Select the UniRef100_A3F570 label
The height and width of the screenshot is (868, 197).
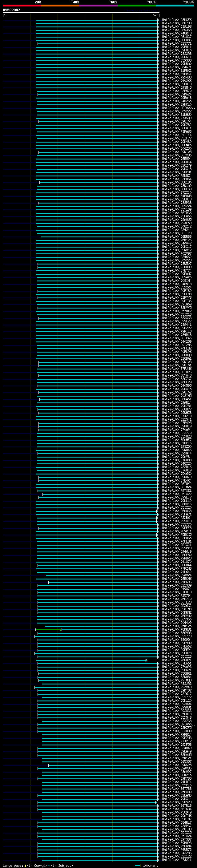[x=177, y=91]
